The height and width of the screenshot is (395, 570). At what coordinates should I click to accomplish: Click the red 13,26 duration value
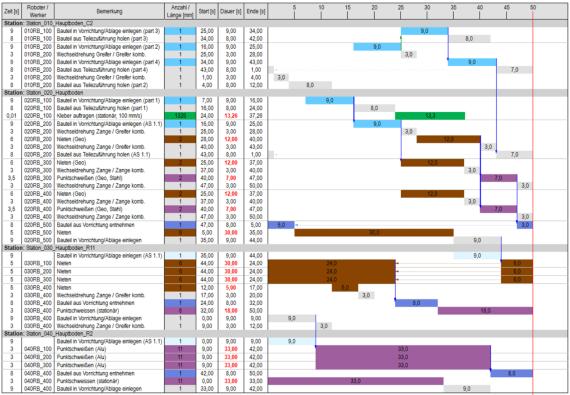click(231, 116)
